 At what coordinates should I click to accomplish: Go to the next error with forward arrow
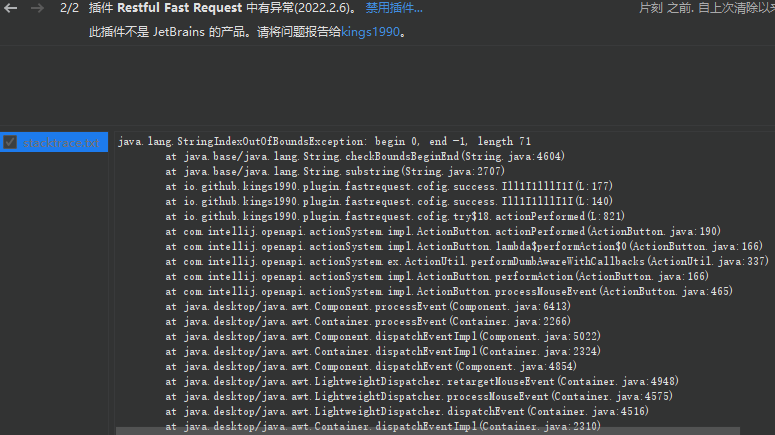(37, 8)
